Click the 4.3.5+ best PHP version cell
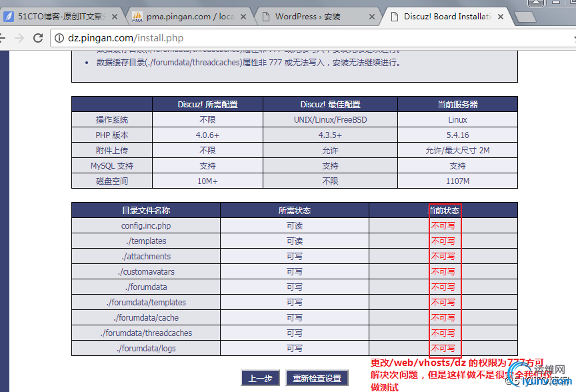Image resolution: width=576 pixels, height=392 pixels. pyautogui.click(x=330, y=135)
